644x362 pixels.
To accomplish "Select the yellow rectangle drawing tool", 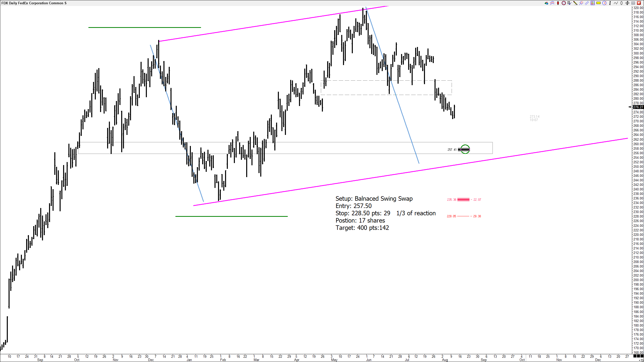I will tap(598, 3).
